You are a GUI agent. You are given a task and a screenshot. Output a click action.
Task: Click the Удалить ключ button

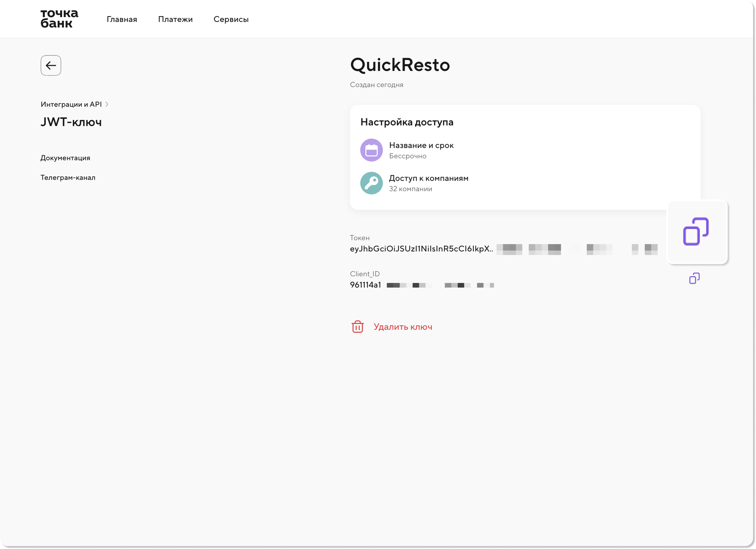[403, 327]
